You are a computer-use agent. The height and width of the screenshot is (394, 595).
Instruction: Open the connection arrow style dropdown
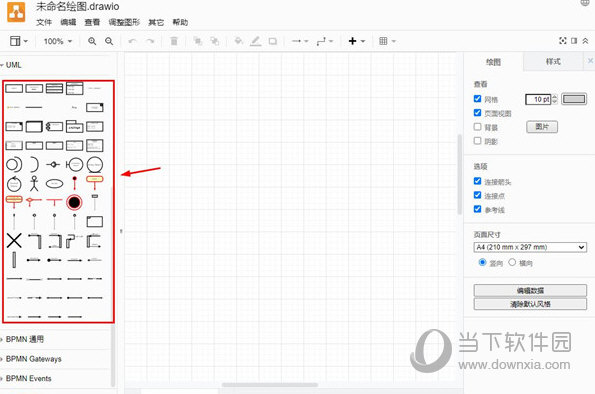pyautogui.click(x=300, y=41)
